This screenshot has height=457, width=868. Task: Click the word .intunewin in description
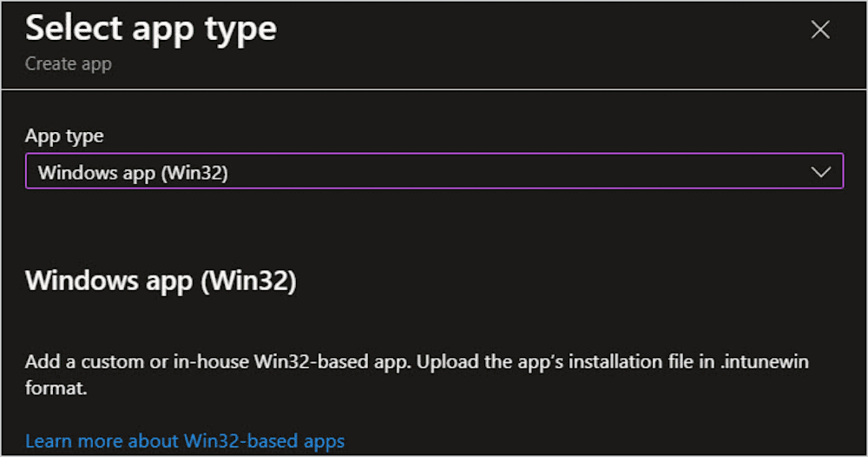tap(765, 361)
